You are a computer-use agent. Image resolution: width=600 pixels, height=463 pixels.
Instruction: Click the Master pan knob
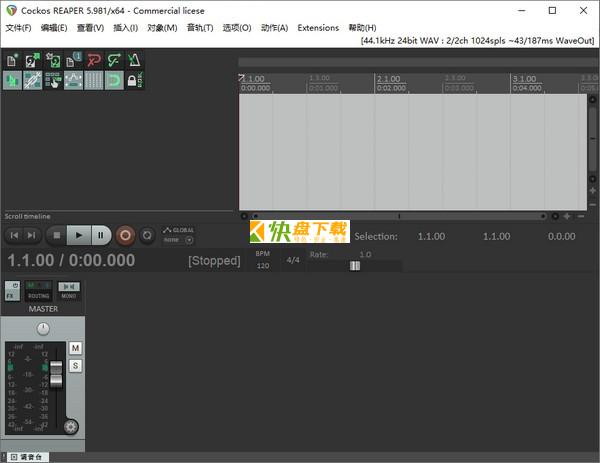[x=43, y=329]
